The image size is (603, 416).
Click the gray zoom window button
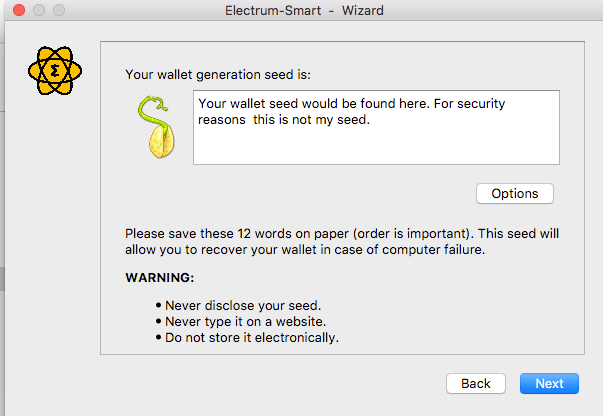point(57,10)
